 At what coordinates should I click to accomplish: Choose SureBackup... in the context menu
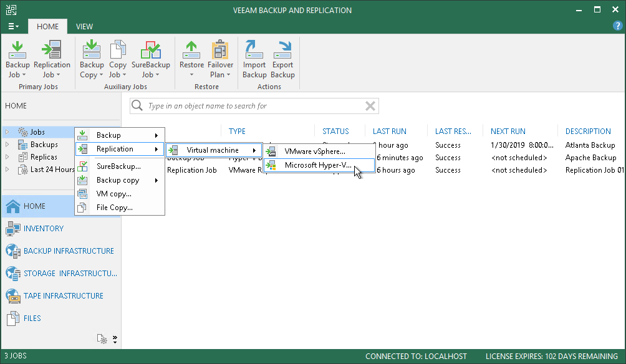click(x=120, y=166)
